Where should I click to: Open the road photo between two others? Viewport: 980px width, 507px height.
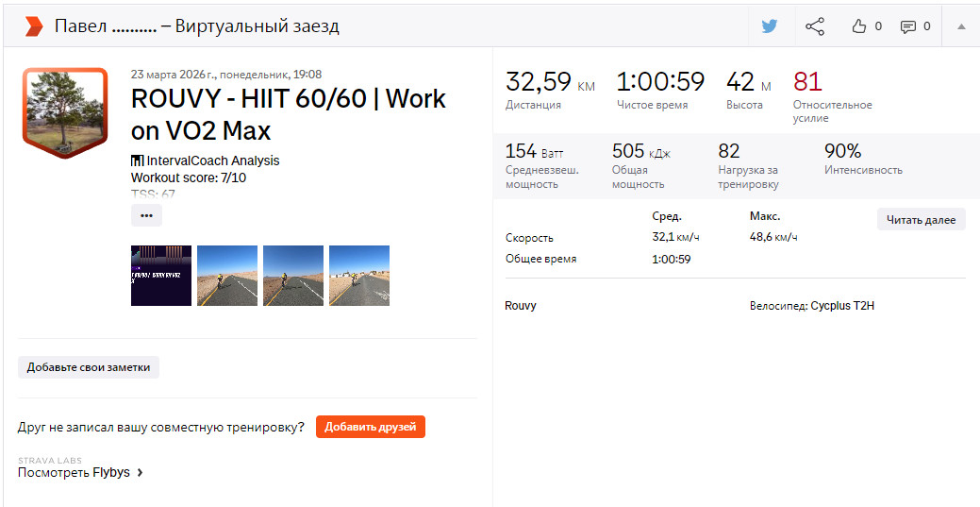point(293,276)
